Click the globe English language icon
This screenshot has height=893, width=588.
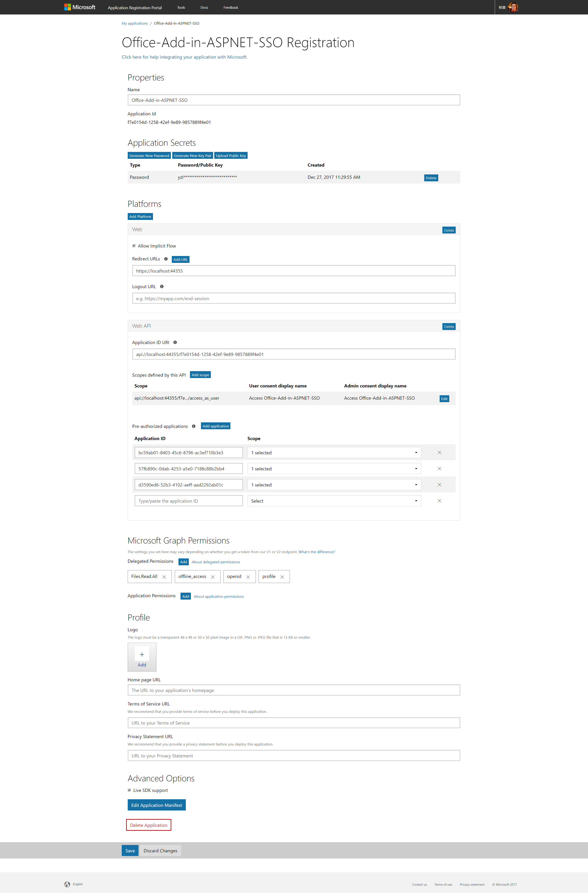point(67,884)
